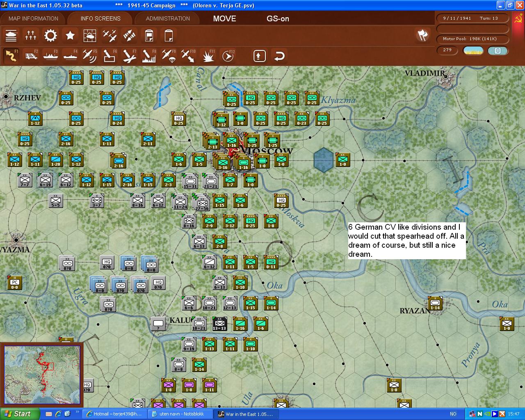Click the Soviet hammer and sickle flag
Image resolution: width=525 pixels, height=420 pixels.
click(518, 20)
